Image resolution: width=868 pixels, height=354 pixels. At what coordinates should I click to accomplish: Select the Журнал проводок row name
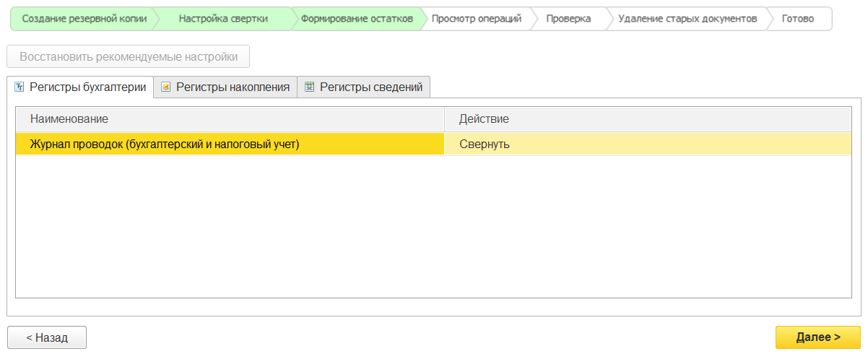point(165,144)
